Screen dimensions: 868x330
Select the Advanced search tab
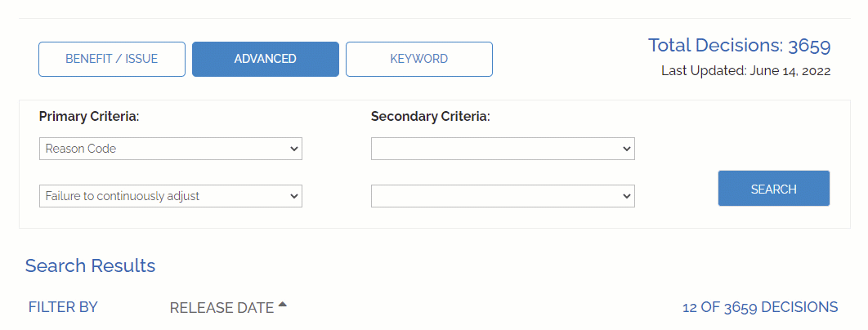(265, 59)
